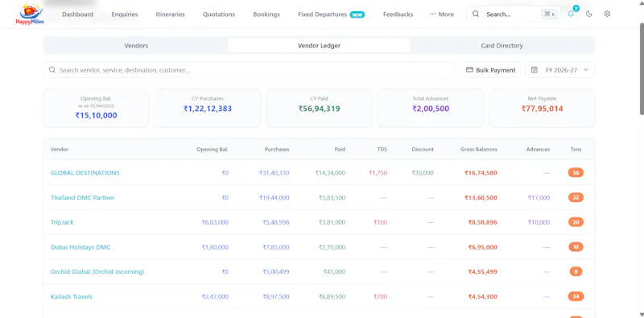Open notifications bell icon
This screenshot has height=318, width=644.
(x=571, y=14)
